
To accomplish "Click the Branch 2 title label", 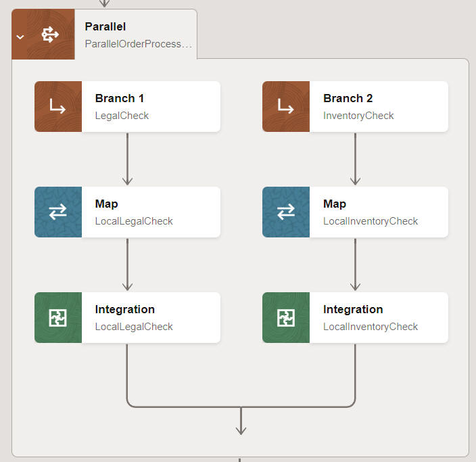I will [348, 98].
